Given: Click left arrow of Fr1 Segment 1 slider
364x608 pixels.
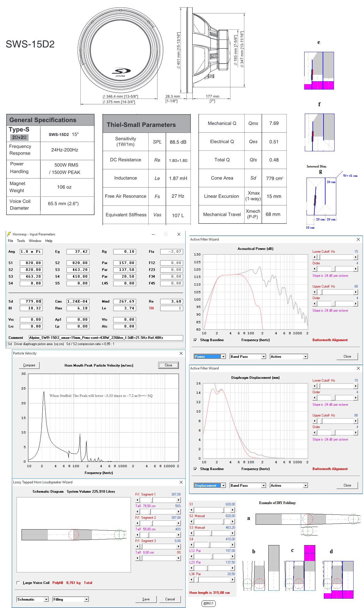Looking at the screenshot, I should (x=138, y=500).
